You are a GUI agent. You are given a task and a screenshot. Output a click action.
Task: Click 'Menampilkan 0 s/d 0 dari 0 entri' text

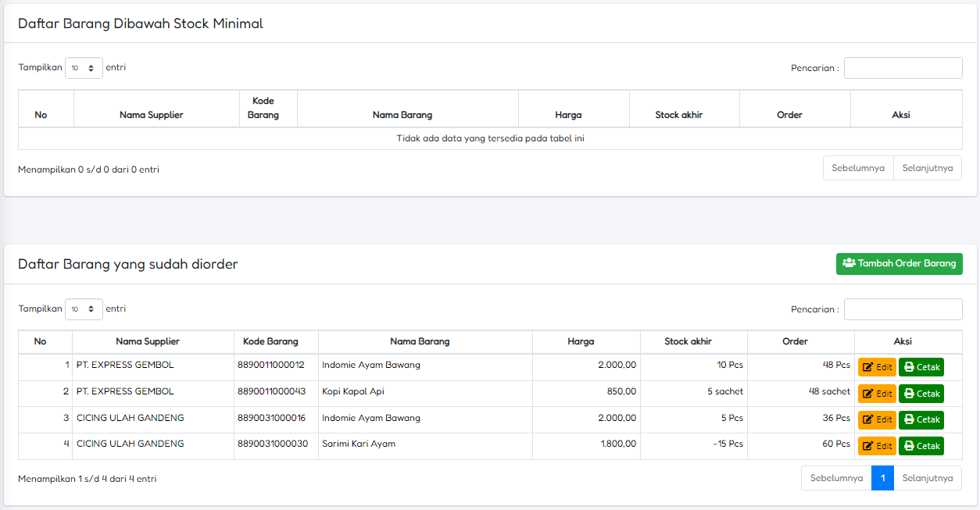pos(88,169)
